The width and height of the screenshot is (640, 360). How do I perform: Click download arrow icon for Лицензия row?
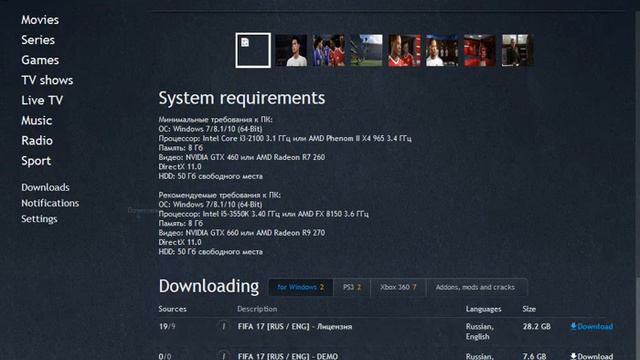[x=573, y=326]
